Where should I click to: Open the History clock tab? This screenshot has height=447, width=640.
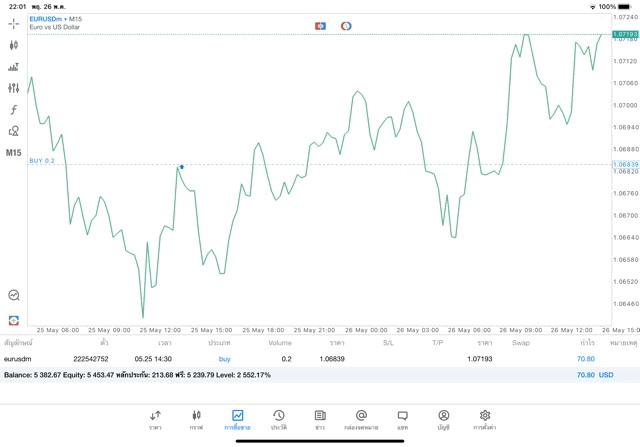[279, 418]
